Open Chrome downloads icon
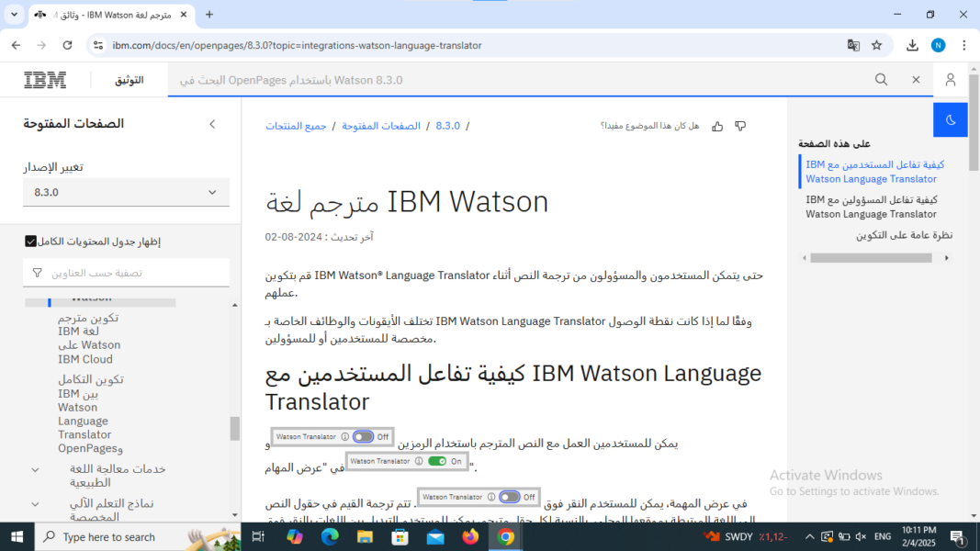The height and width of the screenshot is (551, 980). click(x=912, y=45)
